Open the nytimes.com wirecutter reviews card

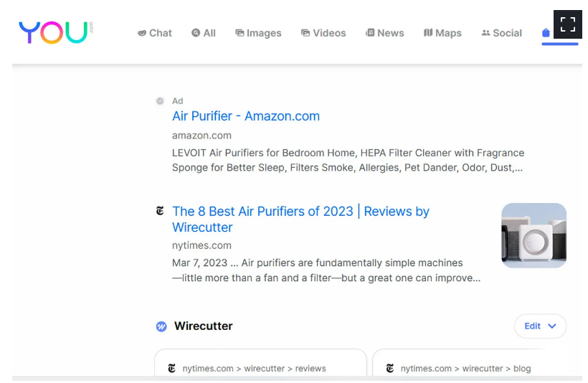point(260,363)
